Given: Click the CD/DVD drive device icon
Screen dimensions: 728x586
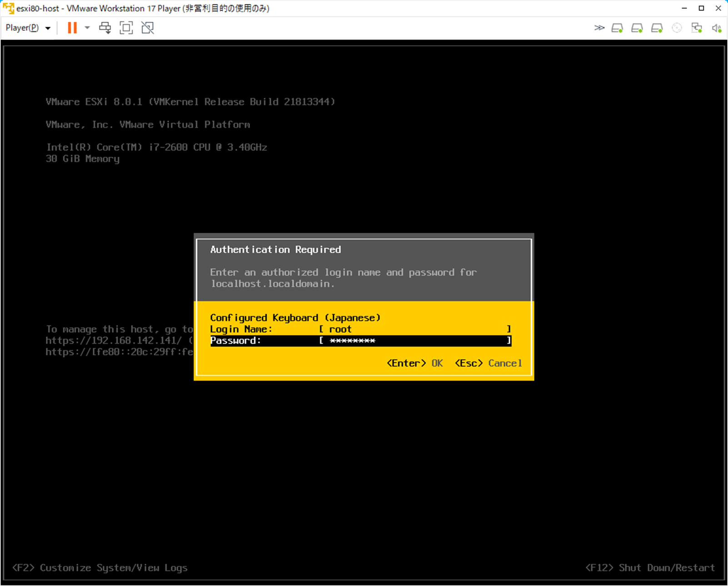Looking at the screenshot, I should point(677,28).
